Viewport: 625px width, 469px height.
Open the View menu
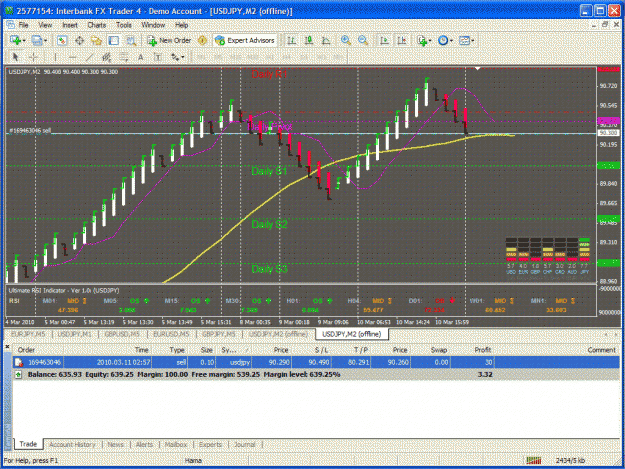coord(45,25)
